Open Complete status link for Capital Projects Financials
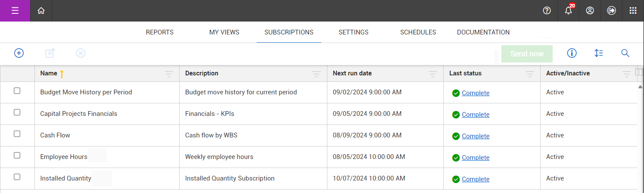This screenshot has width=644, height=193. click(476, 115)
